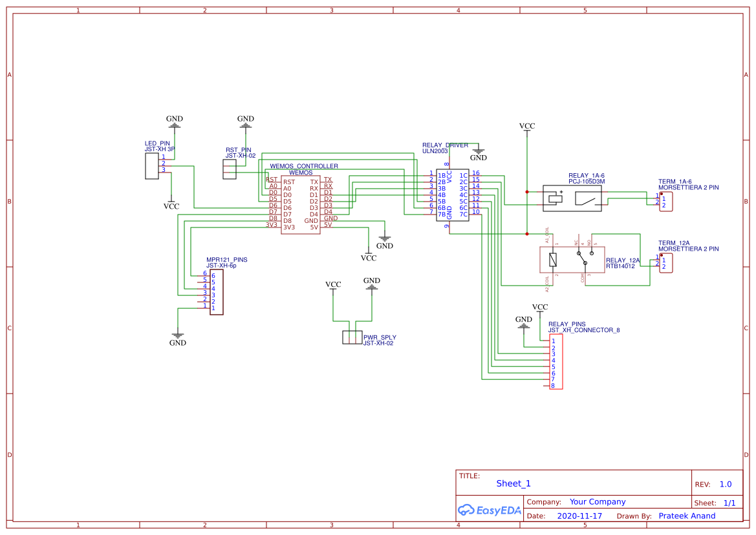The height and width of the screenshot is (535, 756).
Task: Click the RELAY_PINS connector symbol
Action: point(556,362)
